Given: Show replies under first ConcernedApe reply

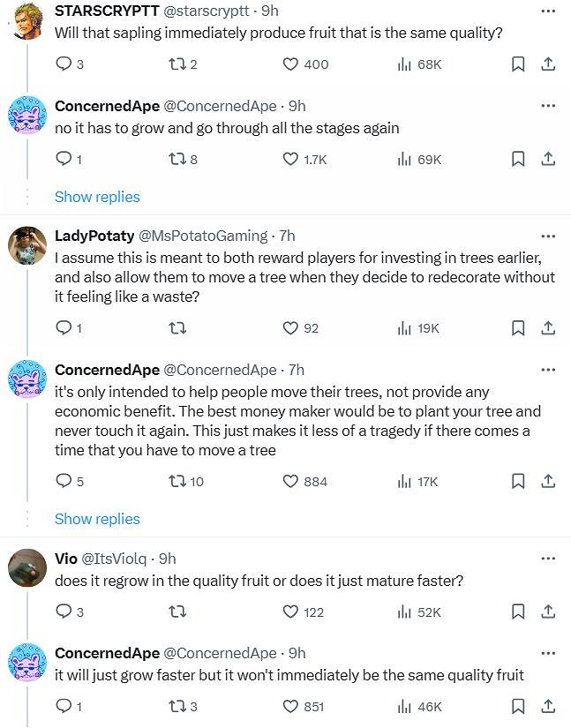Looking at the screenshot, I should [97, 197].
